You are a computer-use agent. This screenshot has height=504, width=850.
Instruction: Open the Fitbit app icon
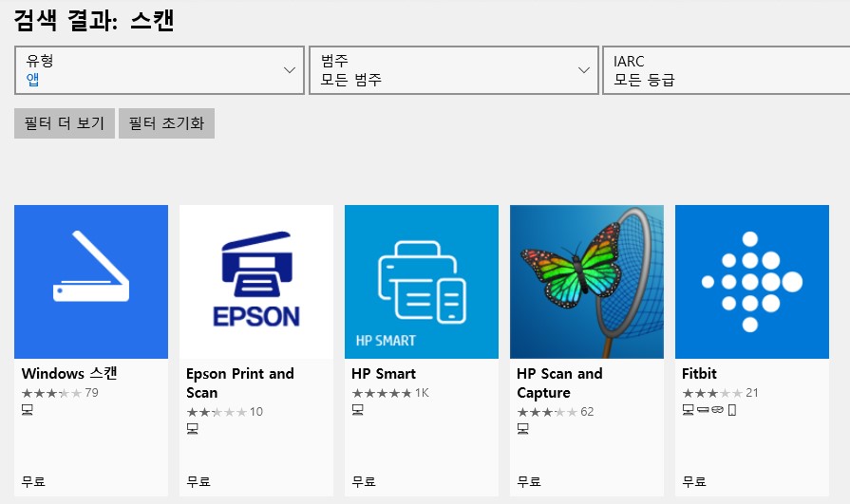[752, 282]
